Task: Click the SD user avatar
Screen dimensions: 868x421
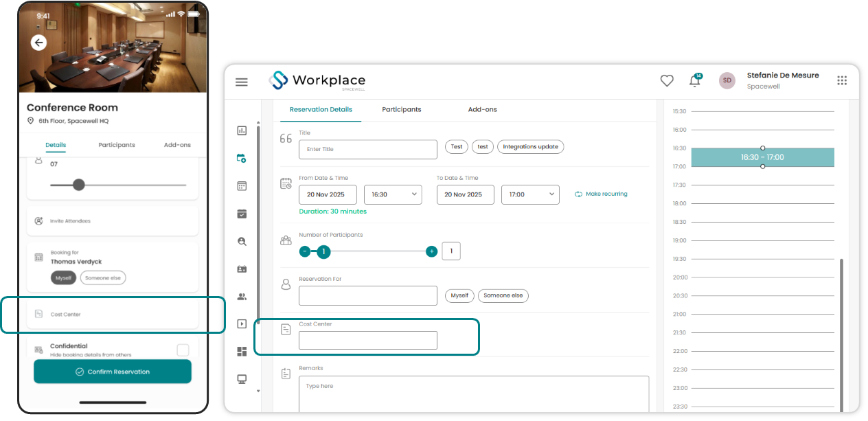Action: point(727,80)
